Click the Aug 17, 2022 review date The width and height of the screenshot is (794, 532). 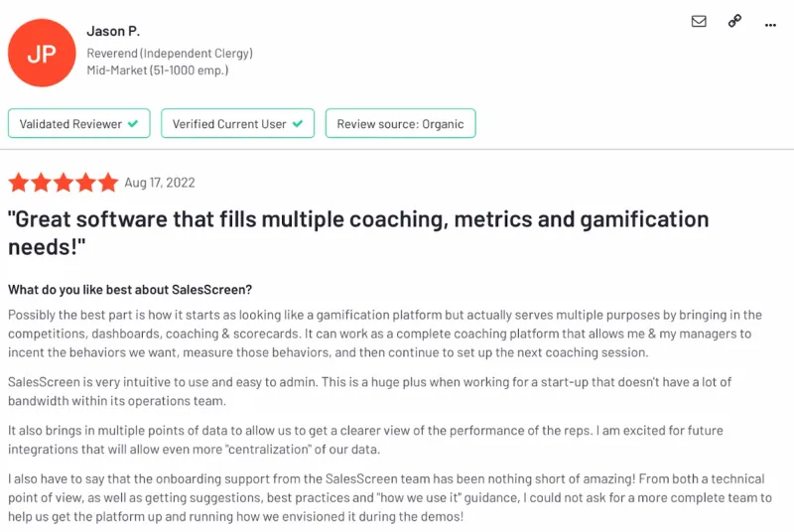click(x=160, y=183)
